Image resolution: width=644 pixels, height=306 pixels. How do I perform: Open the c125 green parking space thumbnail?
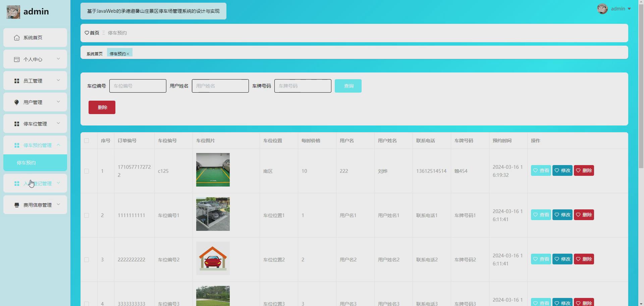[213, 170]
